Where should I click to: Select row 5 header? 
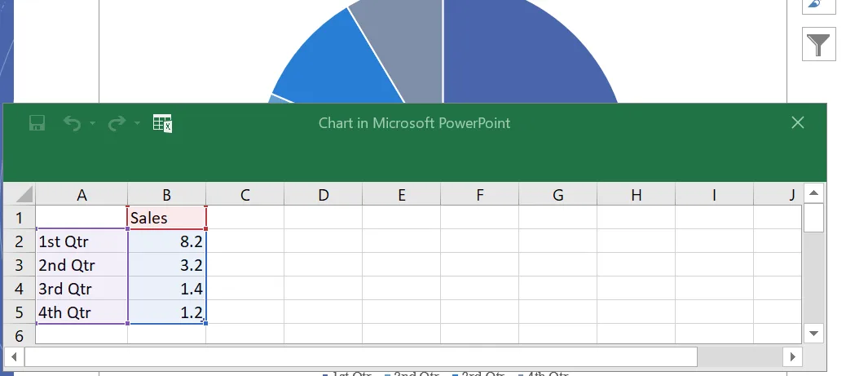[20, 312]
